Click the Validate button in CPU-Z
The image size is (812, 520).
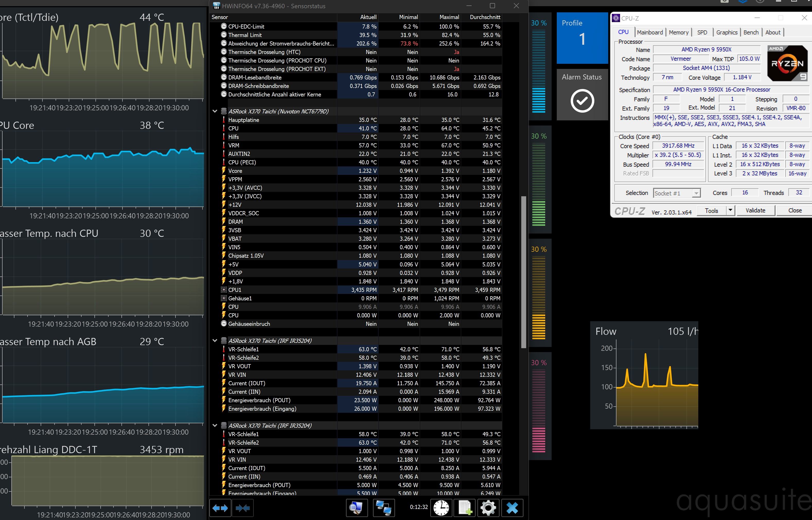[756, 210]
